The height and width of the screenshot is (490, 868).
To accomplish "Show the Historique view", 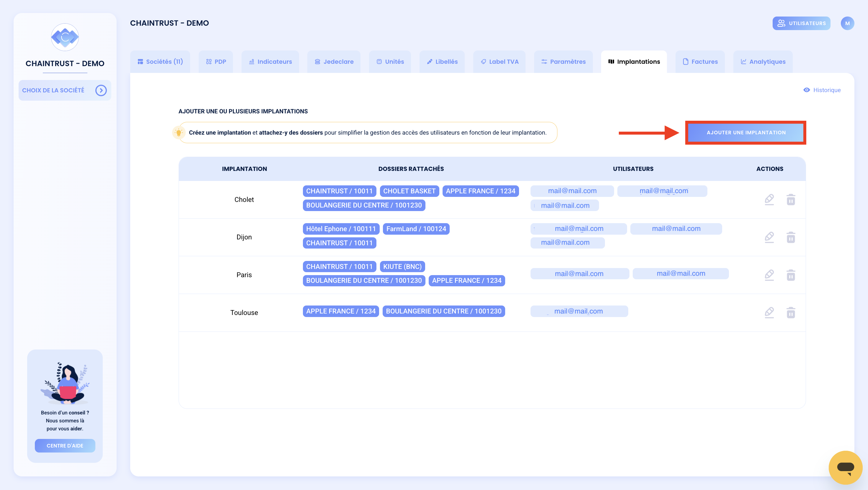I will pos(822,90).
